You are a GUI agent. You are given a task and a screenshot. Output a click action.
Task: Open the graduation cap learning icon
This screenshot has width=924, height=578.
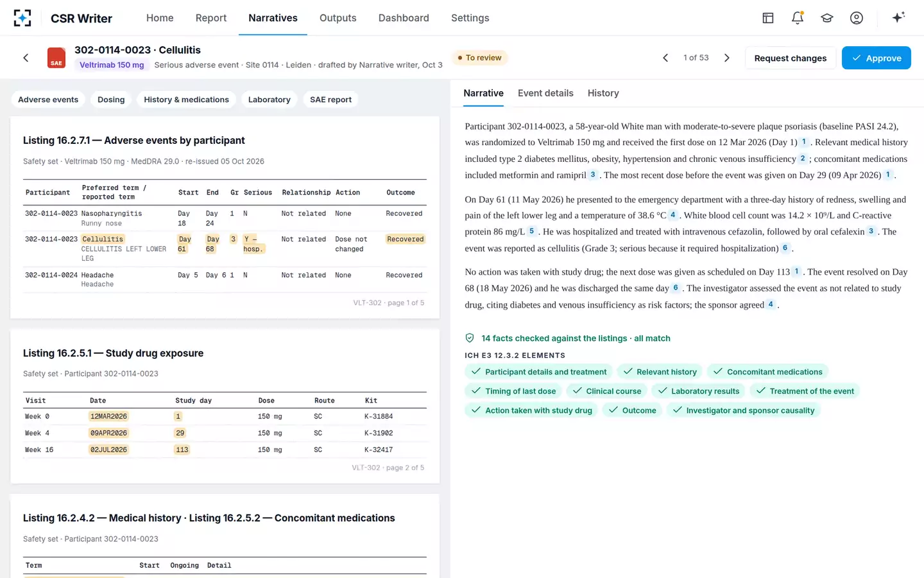tap(827, 18)
